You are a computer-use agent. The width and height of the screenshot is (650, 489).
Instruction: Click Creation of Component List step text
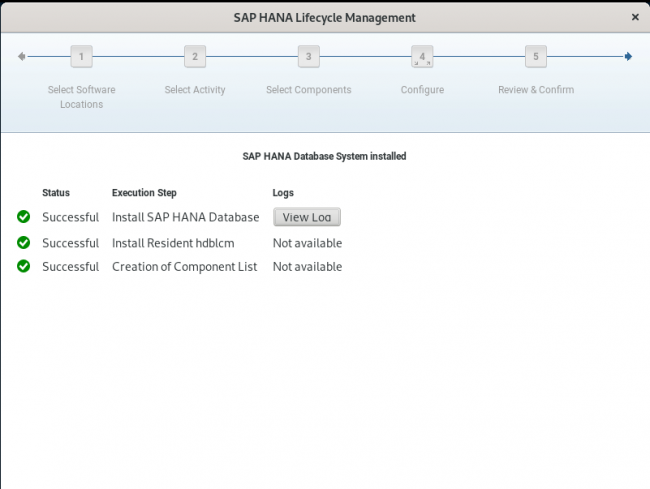click(x=184, y=266)
